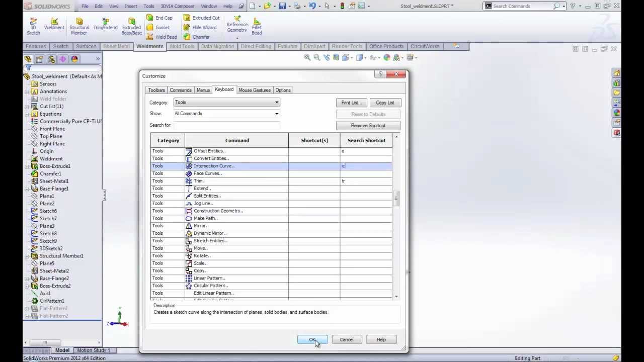This screenshot has height=362, width=644.
Task: Click the Remove Shortcut button
Action: (368, 126)
